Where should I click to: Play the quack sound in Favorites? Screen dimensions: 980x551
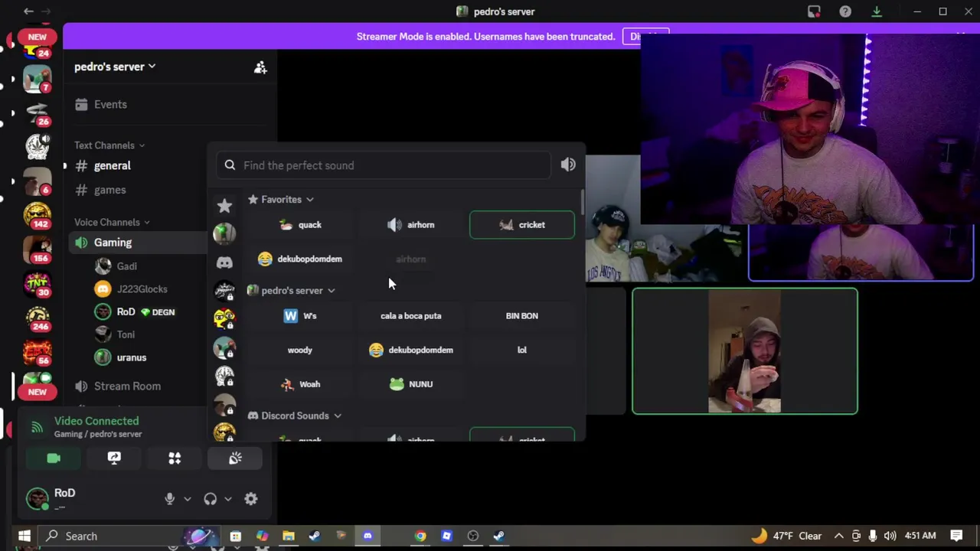(299, 225)
